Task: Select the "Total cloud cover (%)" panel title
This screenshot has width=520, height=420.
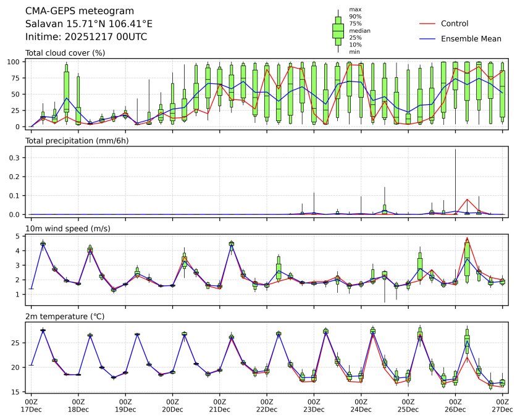Action: tap(65, 52)
